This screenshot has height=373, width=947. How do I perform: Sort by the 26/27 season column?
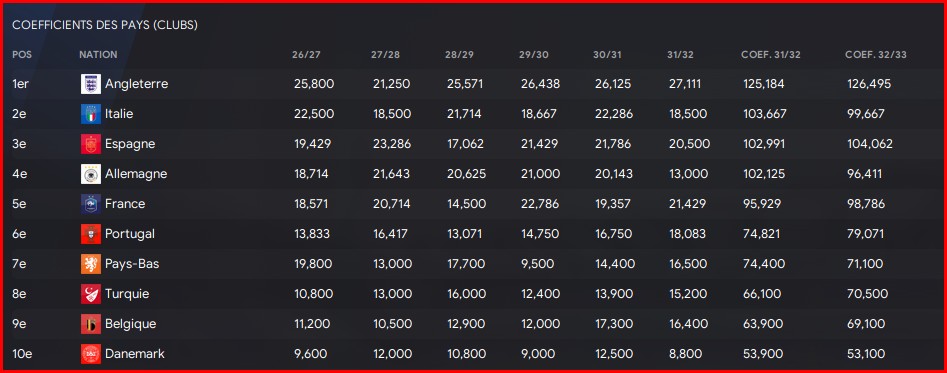[x=306, y=54]
